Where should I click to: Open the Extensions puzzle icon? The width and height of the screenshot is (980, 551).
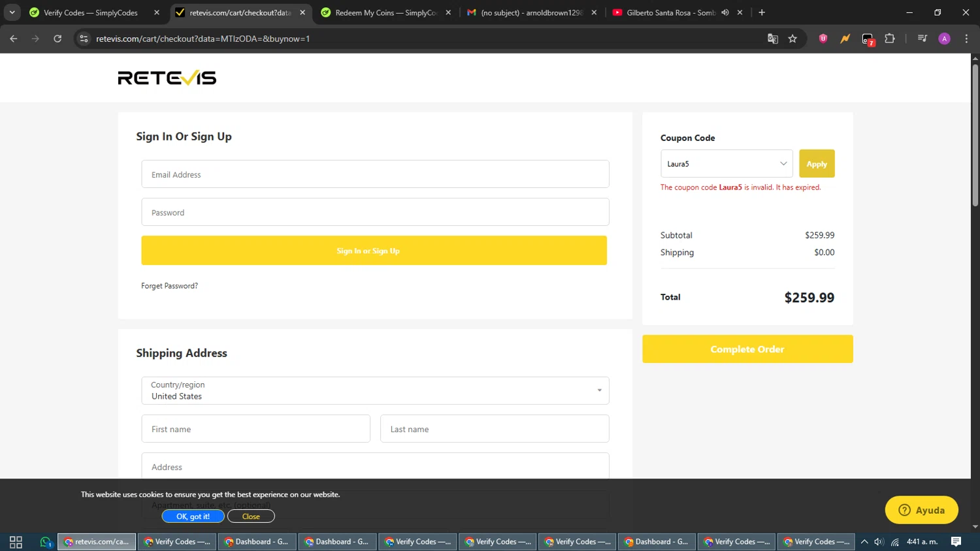[x=890, y=39]
